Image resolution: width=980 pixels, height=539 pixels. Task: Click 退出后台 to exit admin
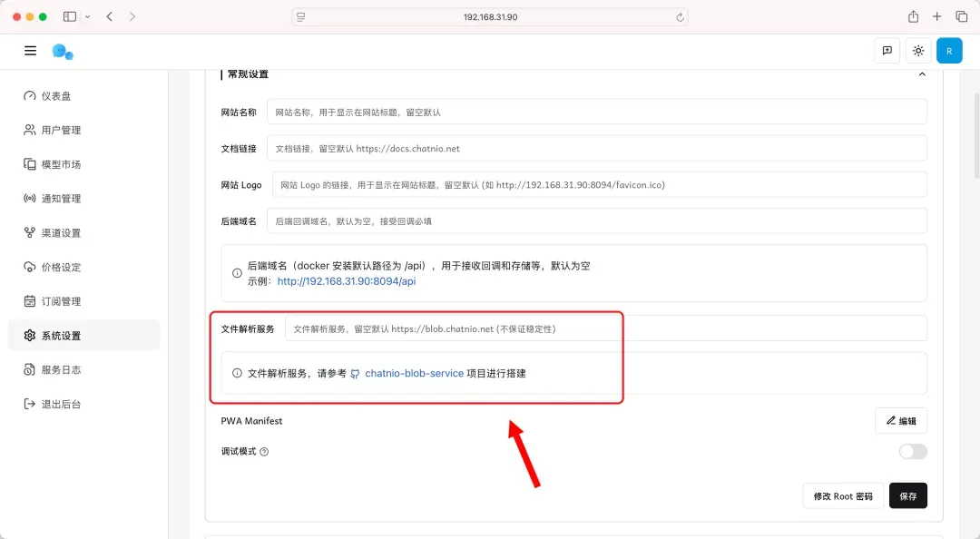point(83,404)
